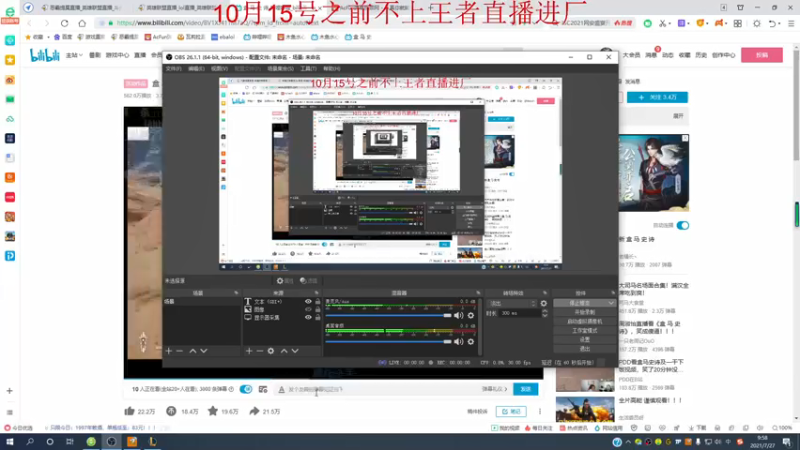Open the OBS File menu
This screenshot has height=450, width=800.
tap(173, 68)
